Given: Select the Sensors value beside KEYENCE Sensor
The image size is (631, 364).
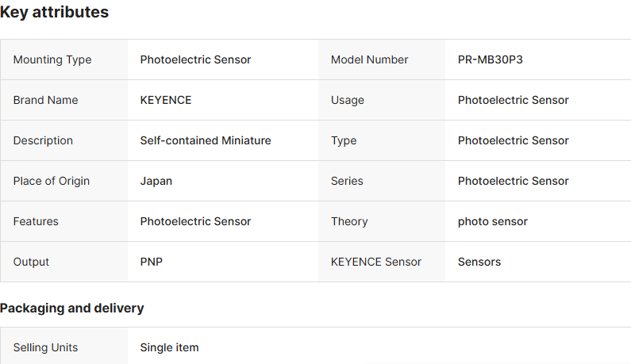Looking at the screenshot, I should [x=479, y=262].
